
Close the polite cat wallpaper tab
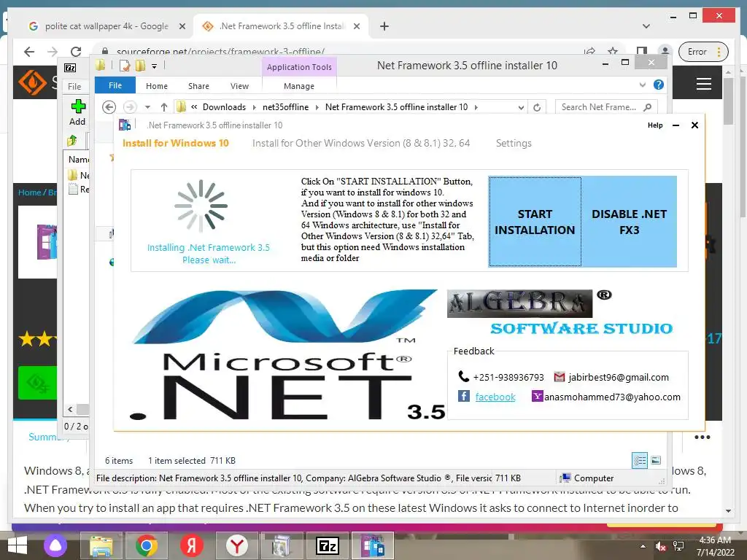[x=182, y=26]
